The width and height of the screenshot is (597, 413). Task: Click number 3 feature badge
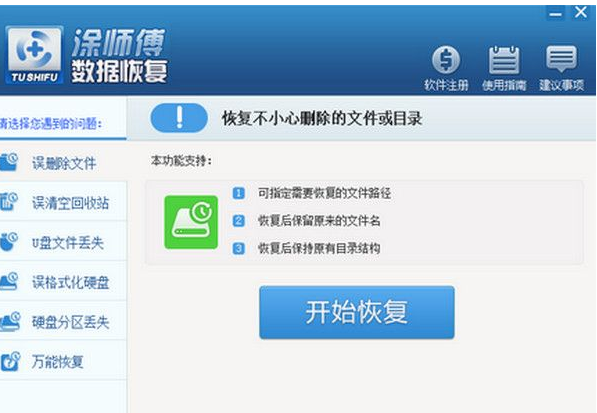tap(239, 249)
